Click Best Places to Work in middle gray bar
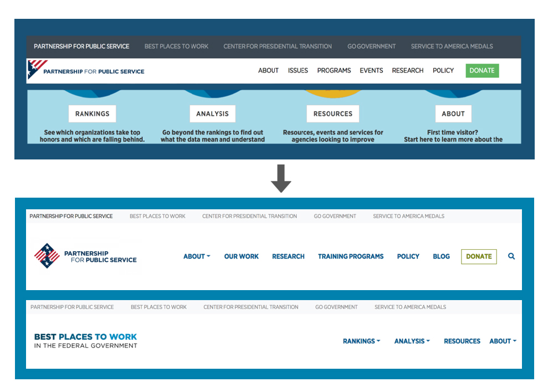Image resolution: width=548 pixels, height=392 pixels. coord(157,216)
